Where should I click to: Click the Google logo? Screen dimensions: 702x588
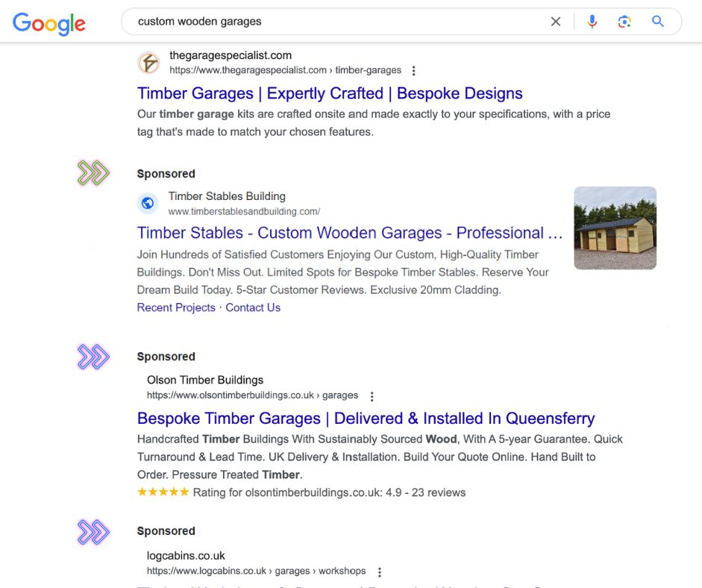[x=49, y=23]
